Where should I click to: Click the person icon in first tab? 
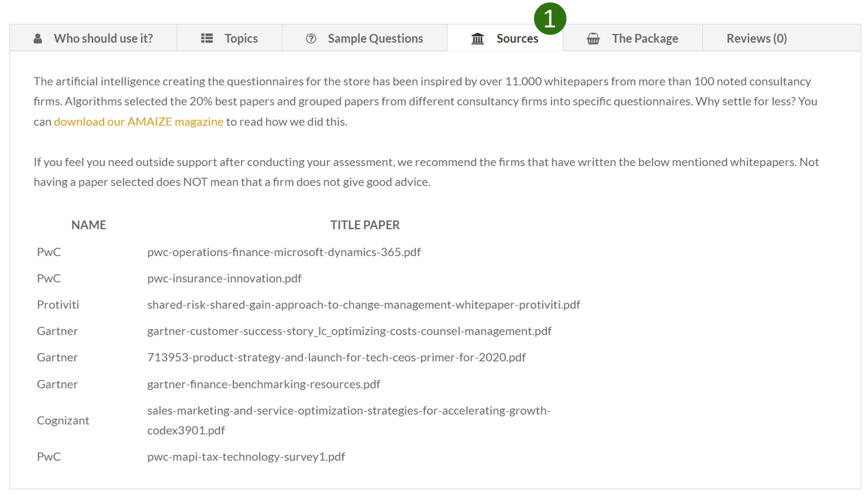click(38, 38)
